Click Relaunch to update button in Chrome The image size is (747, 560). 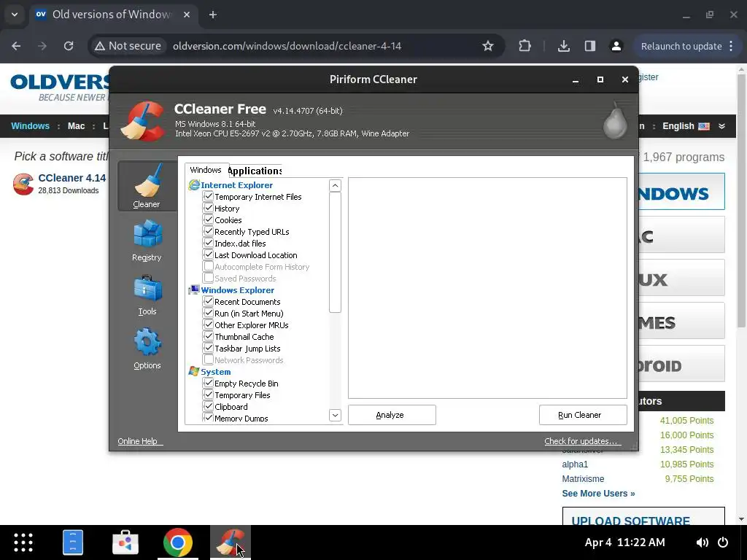point(681,46)
